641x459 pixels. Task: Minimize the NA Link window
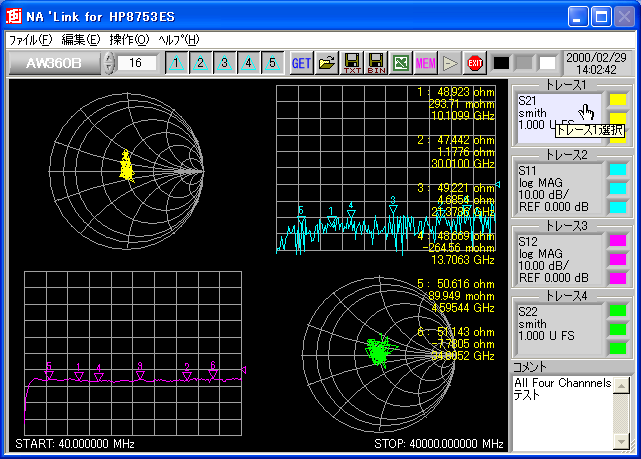578,17
